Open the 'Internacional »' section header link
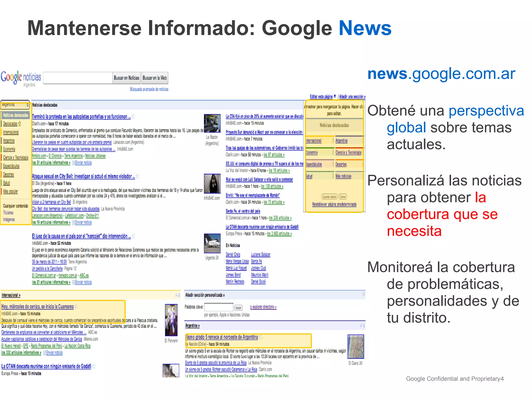This screenshot has height=399, width=532. pyautogui.click(x=11, y=295)
